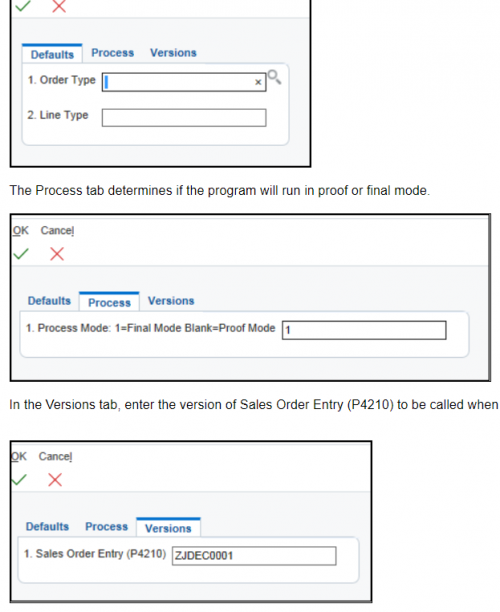This screenshot has height=612, width=500.
Task: Switch to Process tab beside selected Defaults tab
Action: pyautogui.click(x=112, y=53)
